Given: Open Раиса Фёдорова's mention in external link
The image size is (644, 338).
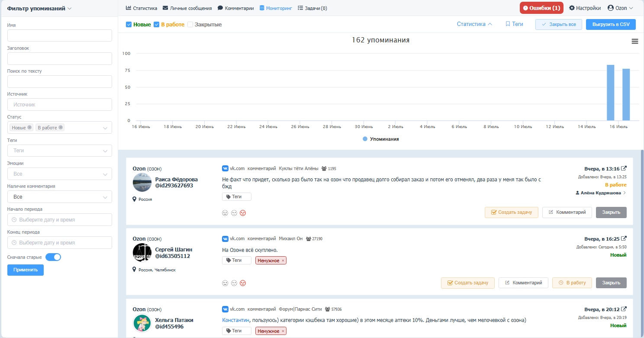Looking at the screenshot, I should coord(624,168).
